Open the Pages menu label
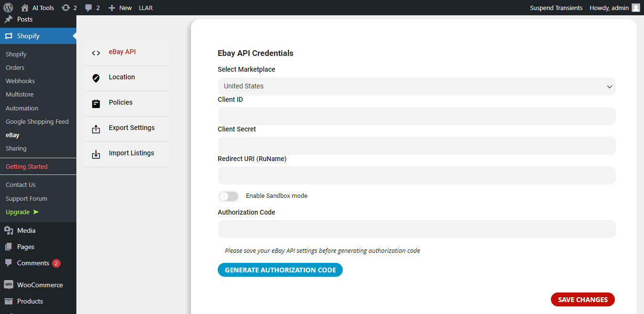644x314 pixels. coord(26,247)
